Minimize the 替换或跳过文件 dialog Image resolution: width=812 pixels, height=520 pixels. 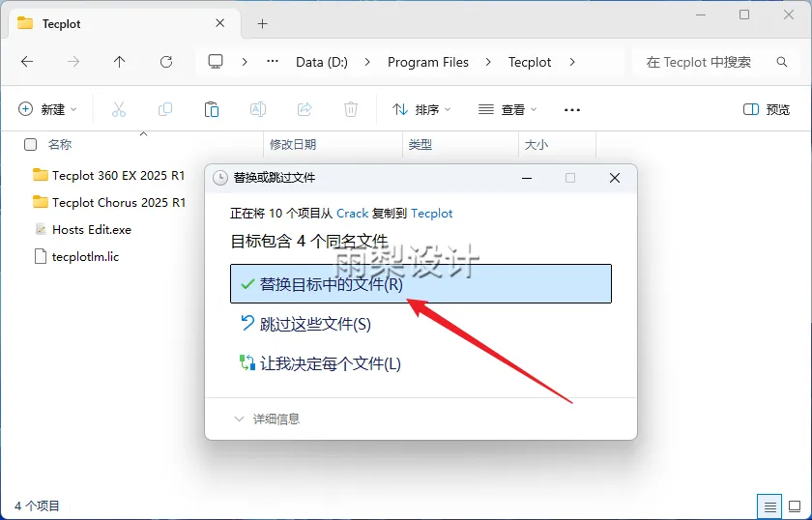[x=527, y=178]
